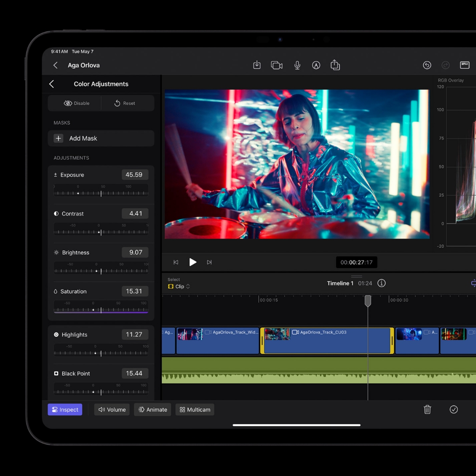Skip to next edit point
Screen dimensions: 476x476
[x=209, y=262]
